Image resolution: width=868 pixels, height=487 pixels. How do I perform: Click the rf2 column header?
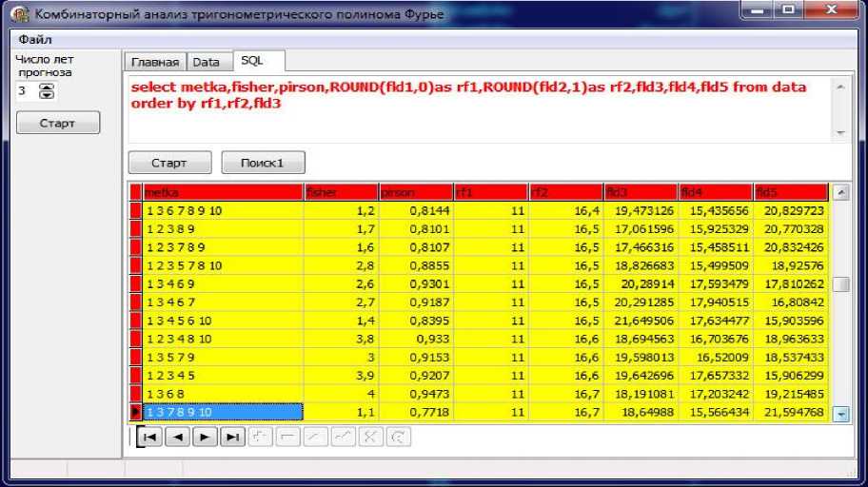pyautogui.click(x=565, y=192)
